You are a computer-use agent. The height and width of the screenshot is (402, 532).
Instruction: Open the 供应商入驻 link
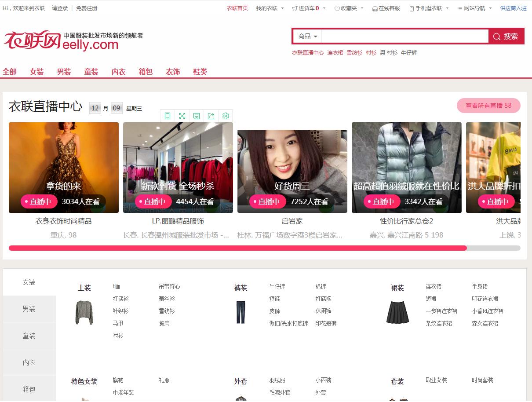point(513,8)
